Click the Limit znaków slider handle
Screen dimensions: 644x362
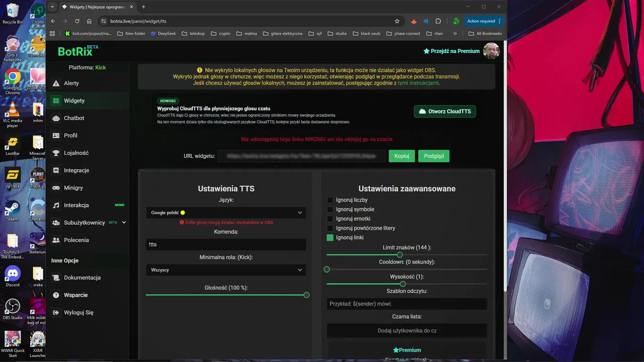(400, 255)
